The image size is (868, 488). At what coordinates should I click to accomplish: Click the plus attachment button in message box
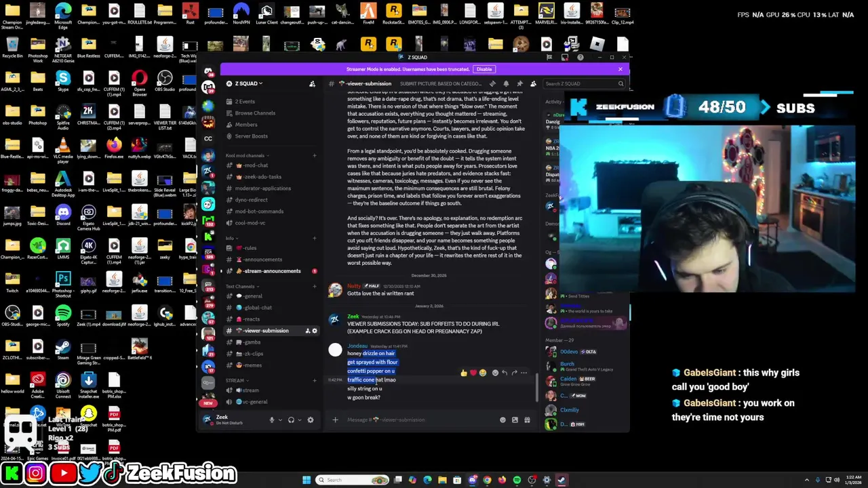[x=335, y=420]
